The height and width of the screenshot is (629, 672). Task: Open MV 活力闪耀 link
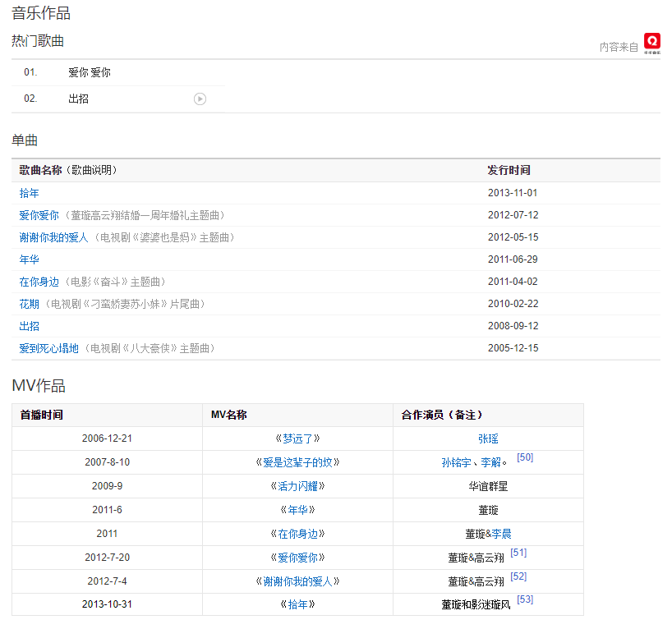coord(297,486)
